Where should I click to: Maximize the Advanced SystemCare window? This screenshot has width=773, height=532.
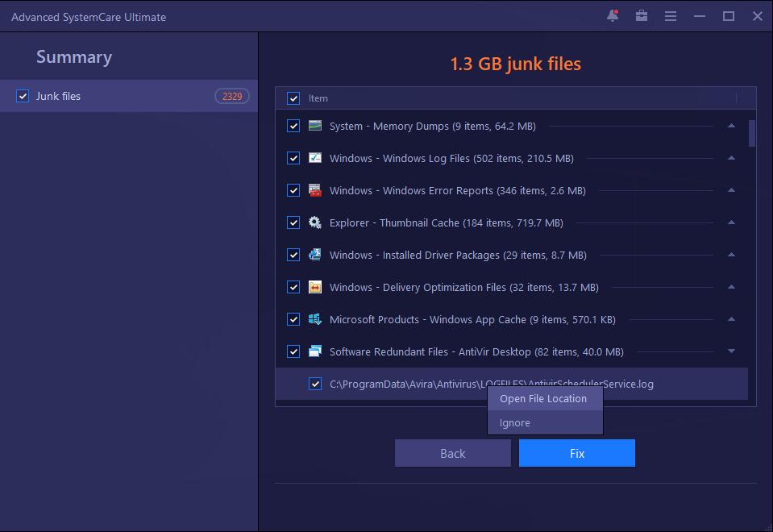point(728,16)
